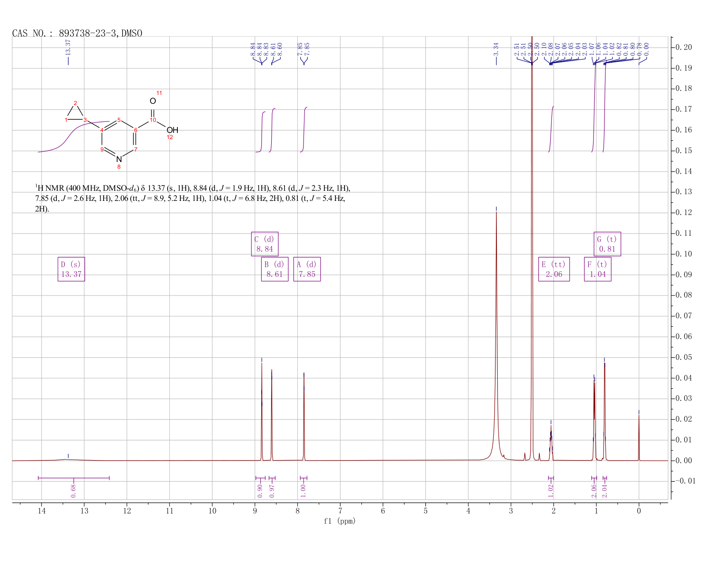Click the y-axis tick label -0.01
This screenshot has width=728, height=563.
[x=685, y=481]
